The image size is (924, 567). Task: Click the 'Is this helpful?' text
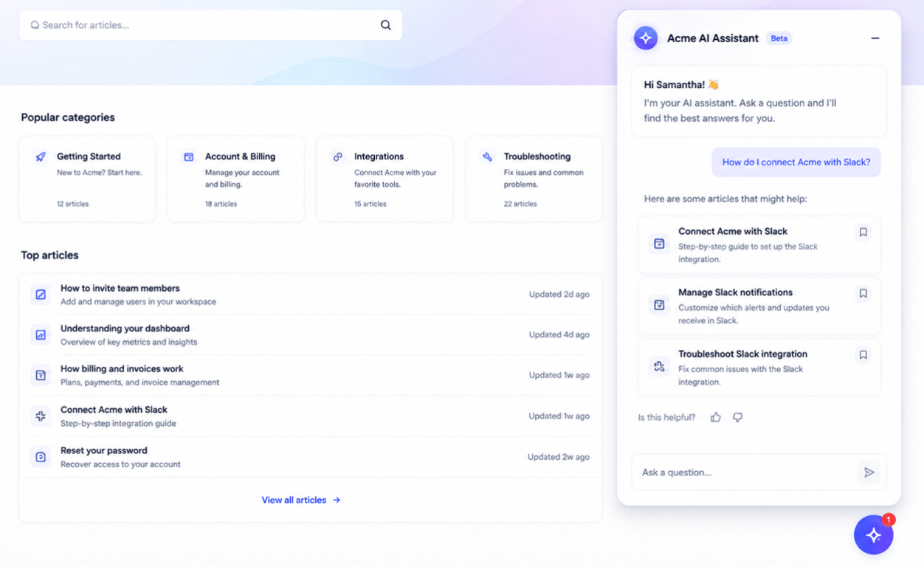tap(666, 418)
